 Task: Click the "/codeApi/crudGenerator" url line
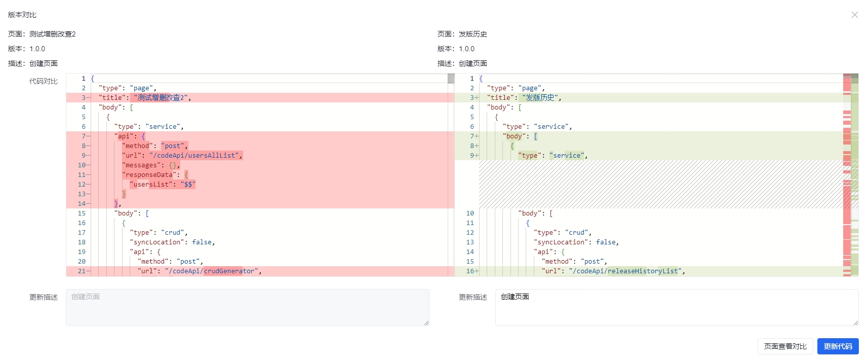(260, 271)
